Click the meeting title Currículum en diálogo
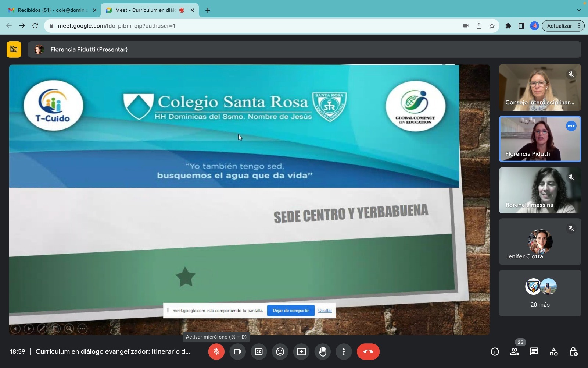Image resolution: width=588 pixels, height=368 pixels. tap(113, 351)
